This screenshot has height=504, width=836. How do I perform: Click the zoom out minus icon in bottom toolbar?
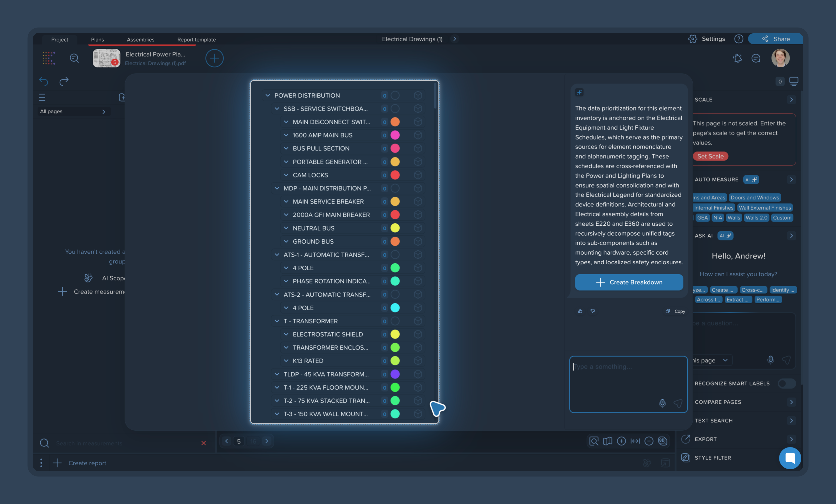pos(649,441)
